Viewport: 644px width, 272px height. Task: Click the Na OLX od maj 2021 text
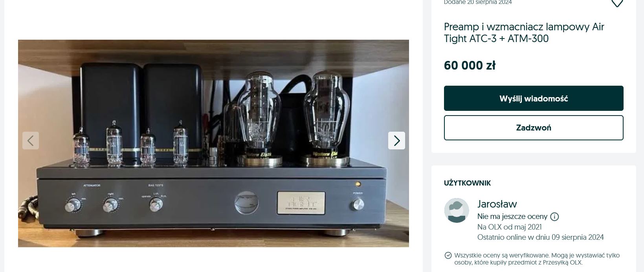click(x=509, y=227)
